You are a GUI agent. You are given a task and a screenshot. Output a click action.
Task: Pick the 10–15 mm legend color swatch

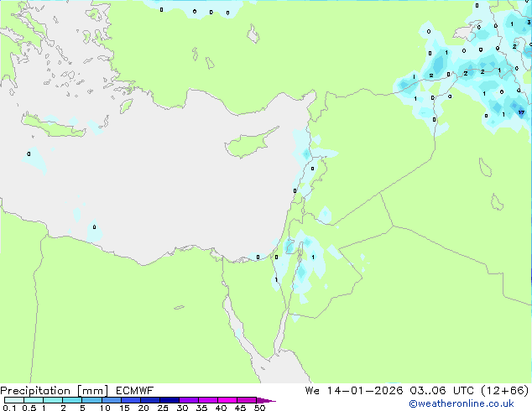[x=112, y=400]
